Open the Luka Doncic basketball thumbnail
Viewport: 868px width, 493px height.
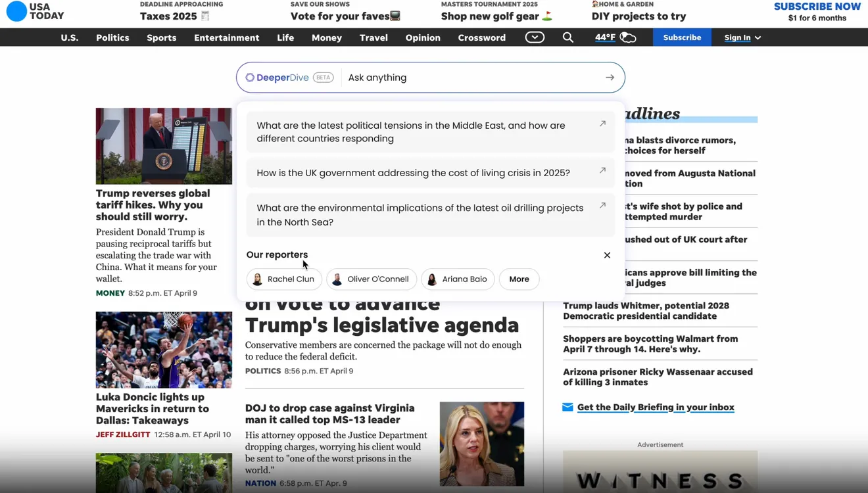click(x=164, y=350)
